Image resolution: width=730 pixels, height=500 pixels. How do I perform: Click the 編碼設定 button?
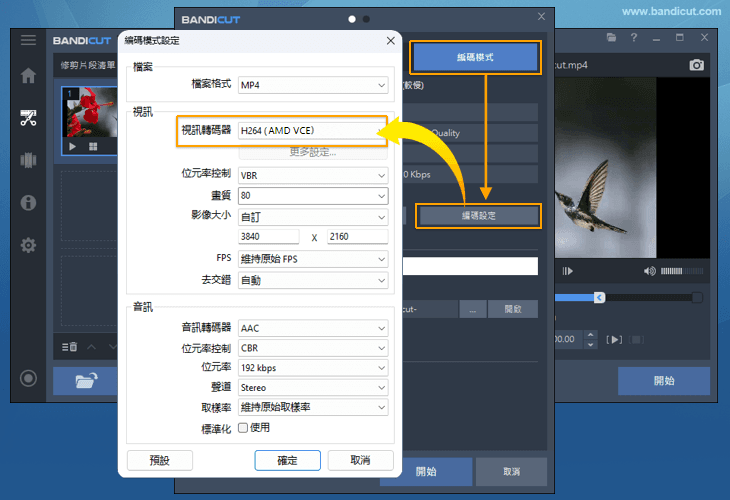point(479,216)
